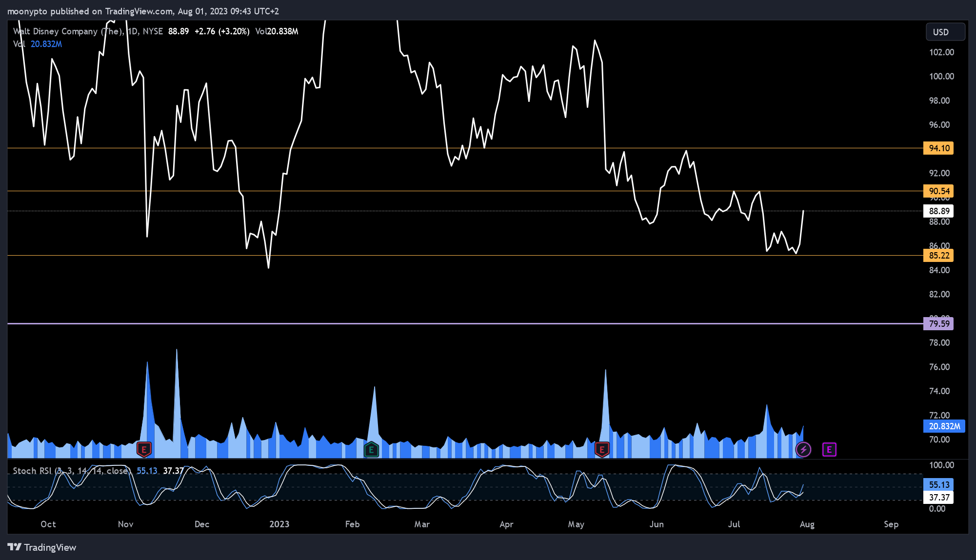Click the NYSE exchange label in legend

153,31
